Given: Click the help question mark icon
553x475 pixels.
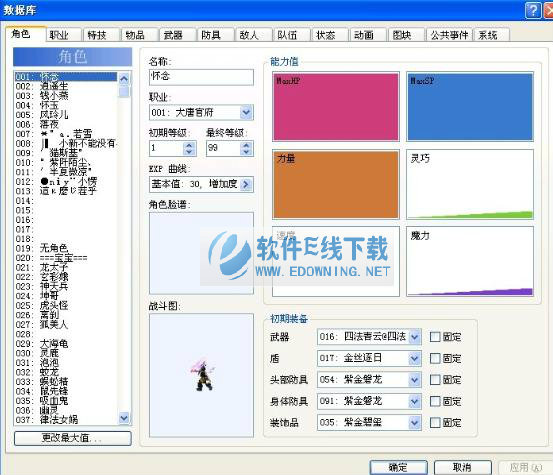Looking at the screenshot, I should (533, 10).
